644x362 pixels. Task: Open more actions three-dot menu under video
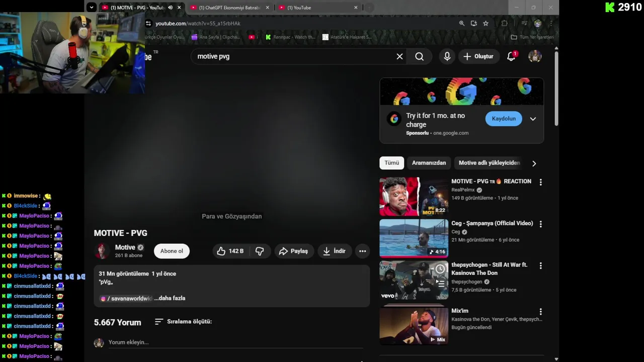point(362,251)
